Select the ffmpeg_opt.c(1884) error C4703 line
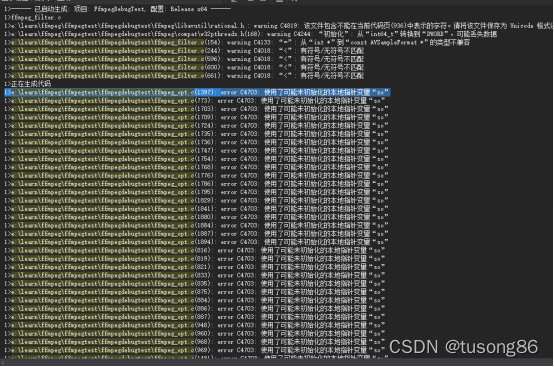554x367 pixels. point(196,225)
